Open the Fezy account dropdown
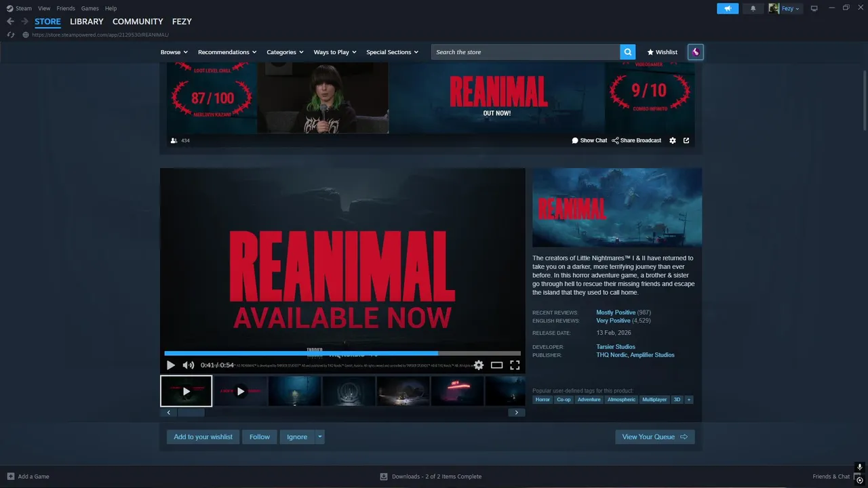Screen dimensions: 868x488 click(x=785, y=8)
